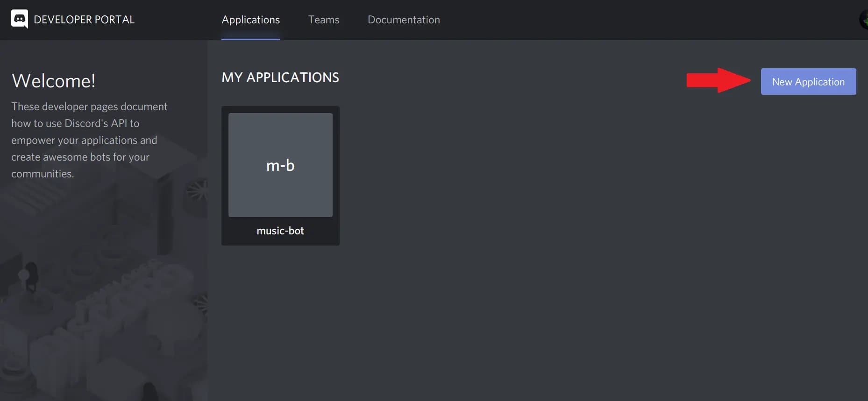Open the user avatar at top-right edge
The width and height of the screenshot is (868, 401).
click(864, 20)
